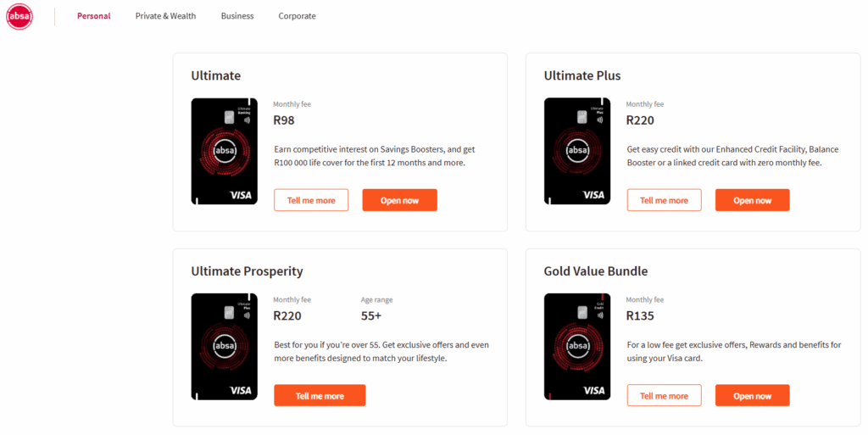
Task: Switch to Private & Wealth section
Action: [165, 16]
